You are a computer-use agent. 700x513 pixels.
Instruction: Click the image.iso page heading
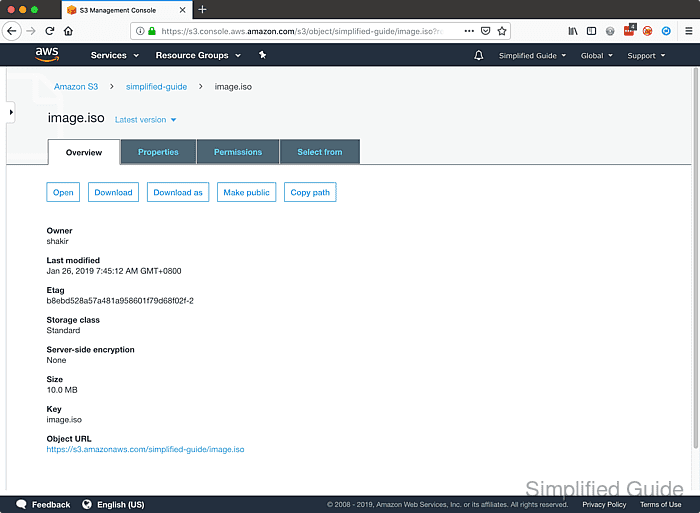(x=76, y=118)
